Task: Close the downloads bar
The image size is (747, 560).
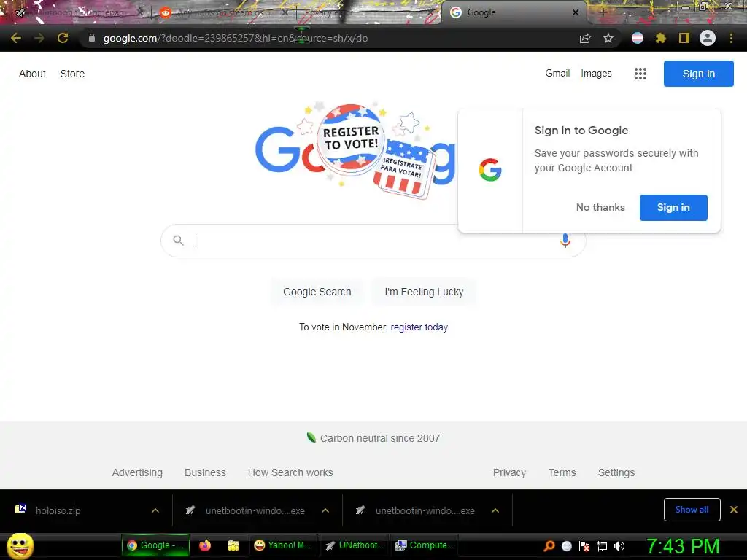Action: 734,510
